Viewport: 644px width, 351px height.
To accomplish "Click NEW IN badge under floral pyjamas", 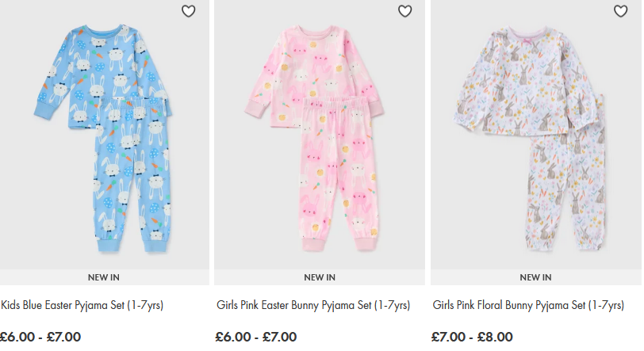I will coord(535,277).
